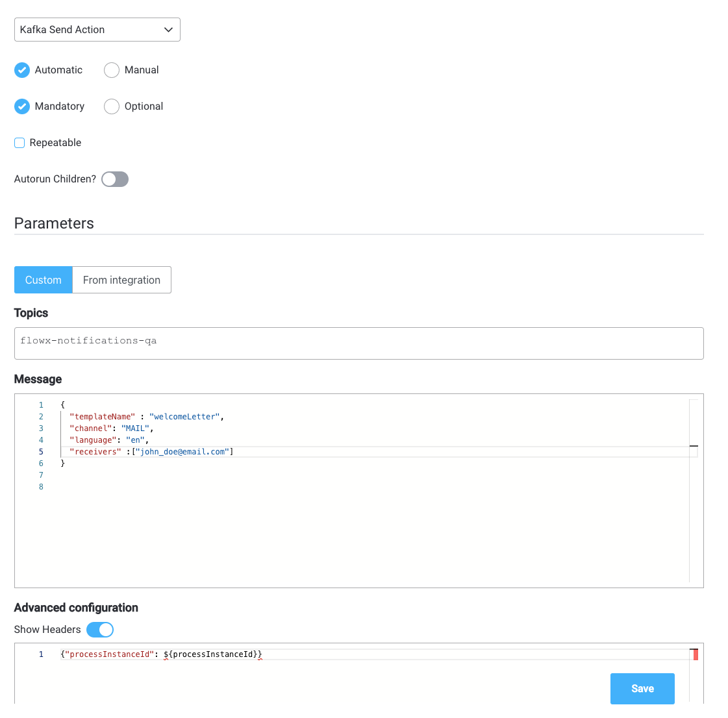Screen dimensions: 728x718
Task: Click the dropdown chevron arrow icon
Action: (x=168, y=30)
